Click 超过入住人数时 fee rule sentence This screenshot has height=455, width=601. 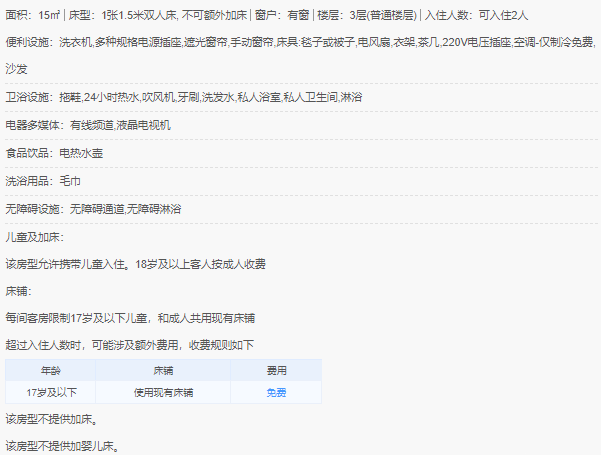point(130,345)
